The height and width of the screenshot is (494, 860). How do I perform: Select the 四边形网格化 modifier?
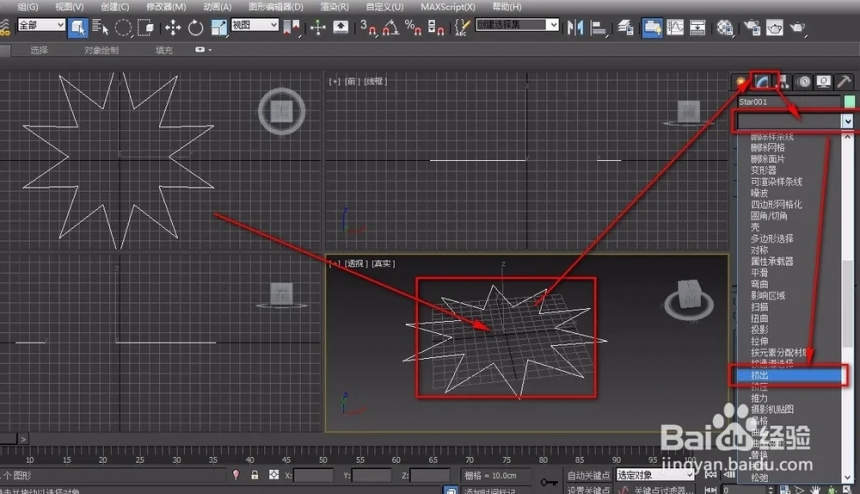click(x=776, y=204)
